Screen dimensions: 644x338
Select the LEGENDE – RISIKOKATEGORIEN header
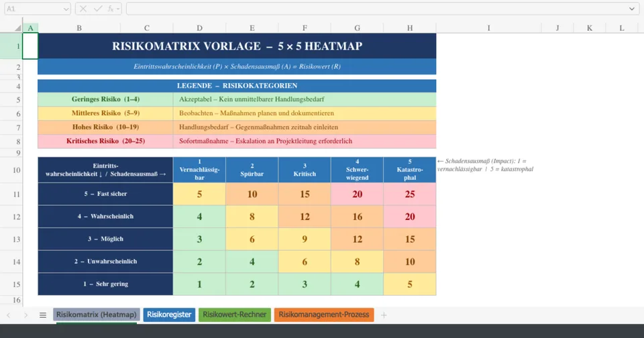click(x=237, y=86)
